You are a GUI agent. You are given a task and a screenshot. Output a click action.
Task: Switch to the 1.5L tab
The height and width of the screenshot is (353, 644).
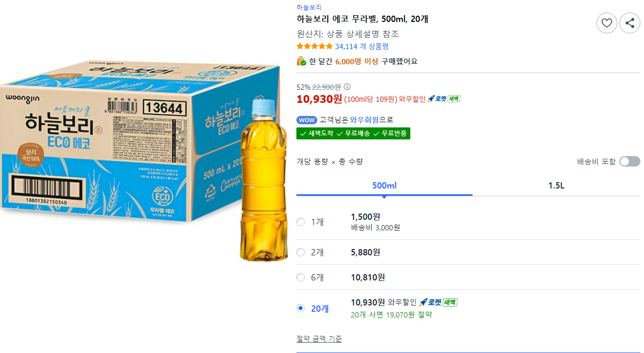(x=556, y=186)
